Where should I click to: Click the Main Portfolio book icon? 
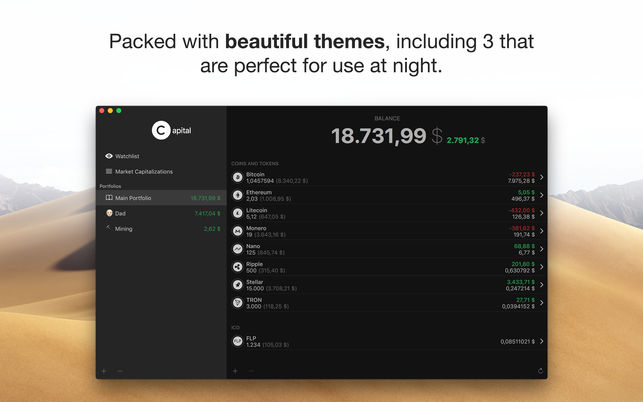coord(109,198)
